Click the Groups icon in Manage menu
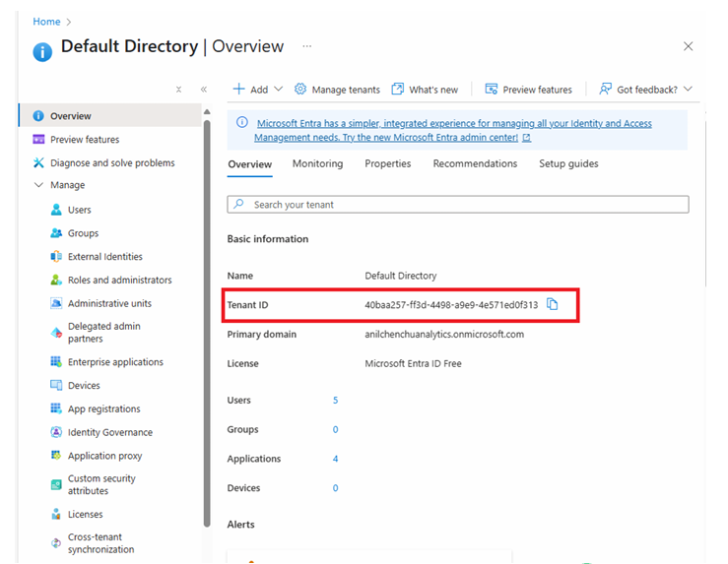Viewport: 728px width, 564px height. pyautogui.click(x=56, y=233)
